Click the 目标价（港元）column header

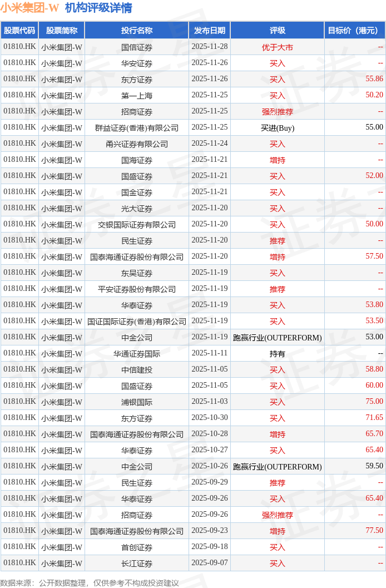click(354, 31)
